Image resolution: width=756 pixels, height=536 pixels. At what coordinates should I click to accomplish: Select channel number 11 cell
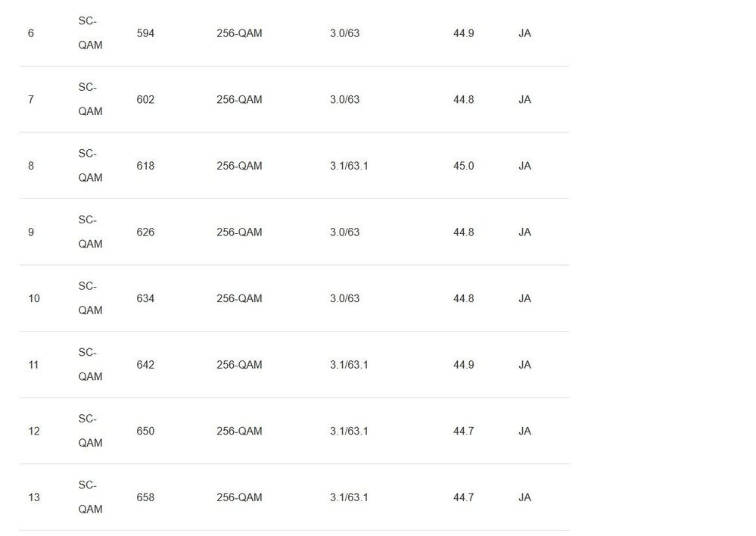[33, 365]
